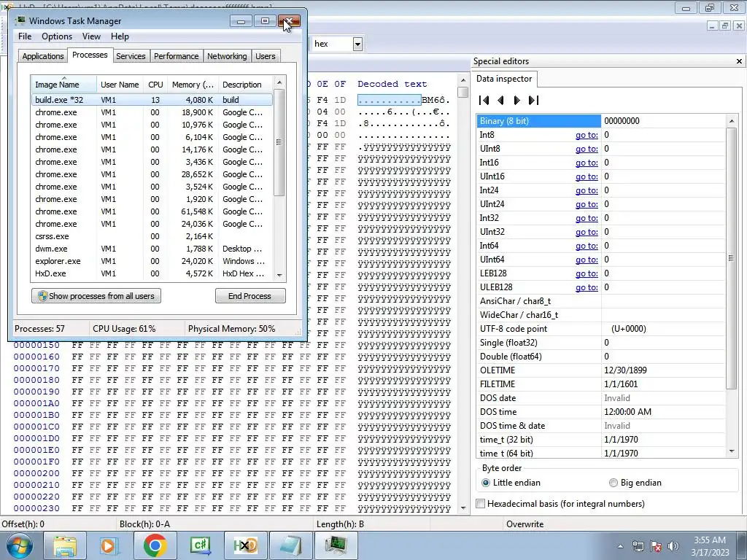The height and width of the screenshot is (560, 747).
Task: Select the FILETIME inspector row
Action: tap(601, 384)
